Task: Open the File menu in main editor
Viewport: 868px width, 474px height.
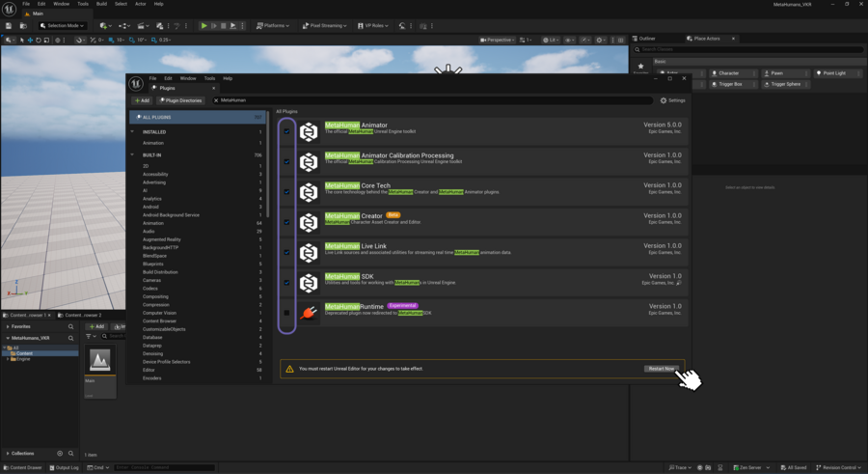Action: pos(26,4)
